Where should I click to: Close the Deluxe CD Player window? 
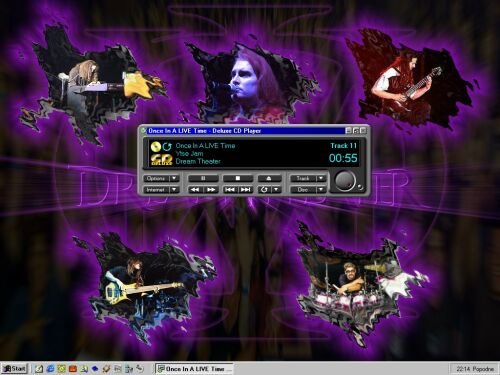click(363, 131)
